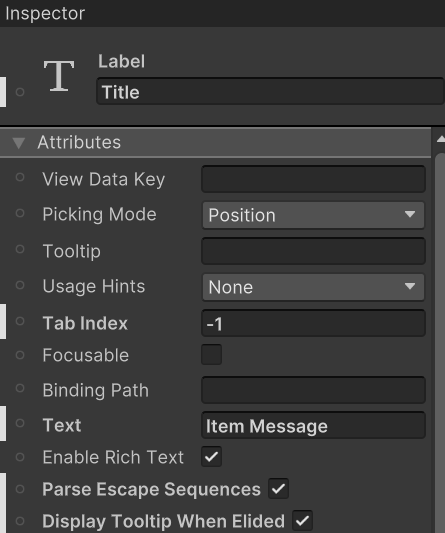Collapse the Attributes section
445x533 pixels.
pos(19,142)
